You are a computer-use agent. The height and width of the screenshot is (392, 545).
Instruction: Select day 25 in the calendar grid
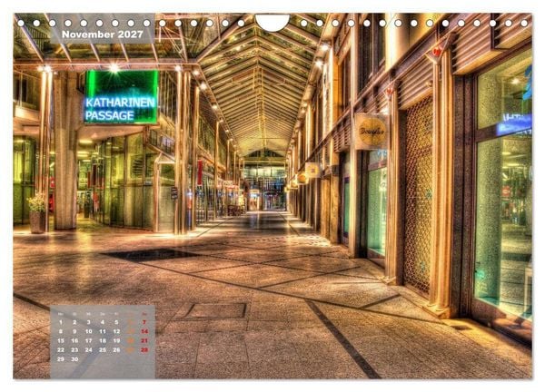click(x=103, y=350)
